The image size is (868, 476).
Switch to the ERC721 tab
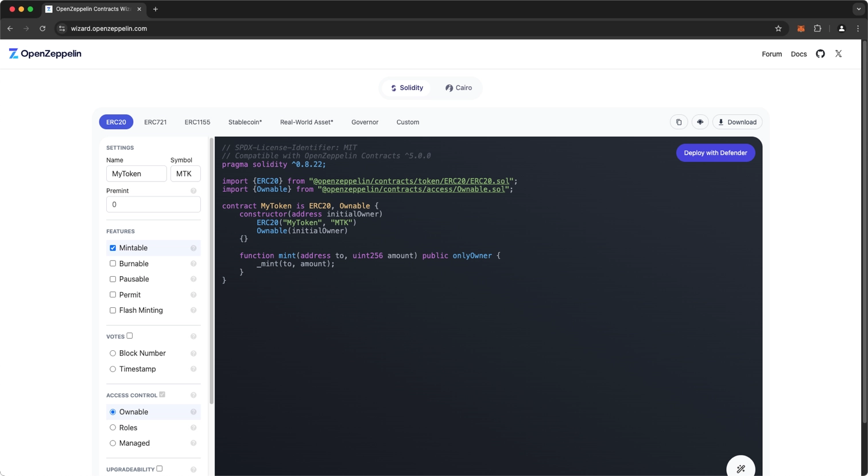pyautogui.click(x=156, y=122)
